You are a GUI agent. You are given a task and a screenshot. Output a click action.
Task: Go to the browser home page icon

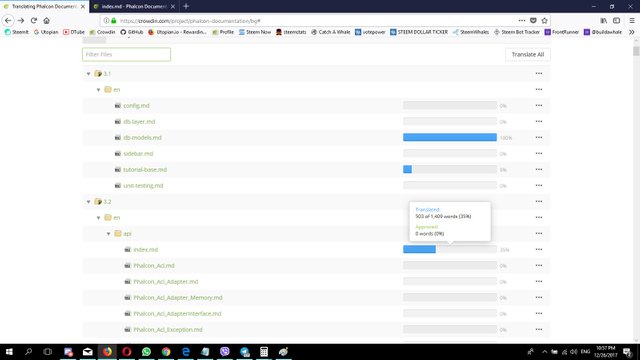pyautogui.click(x=47, y=20)
